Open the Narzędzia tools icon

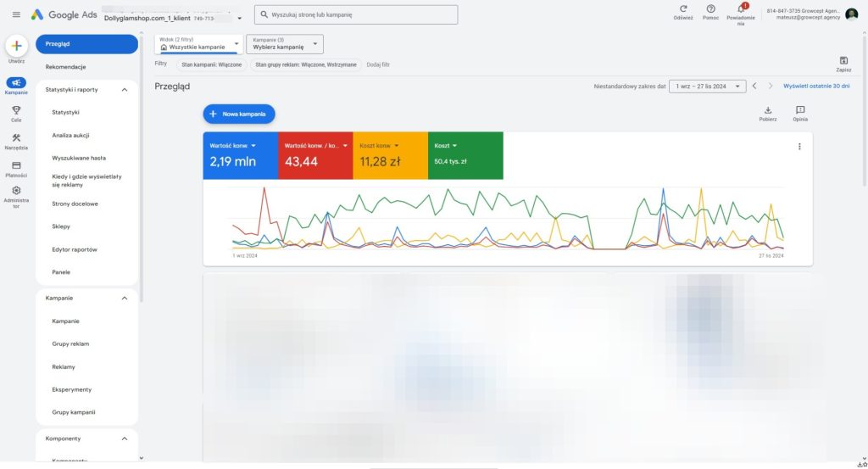coord(16,138)
